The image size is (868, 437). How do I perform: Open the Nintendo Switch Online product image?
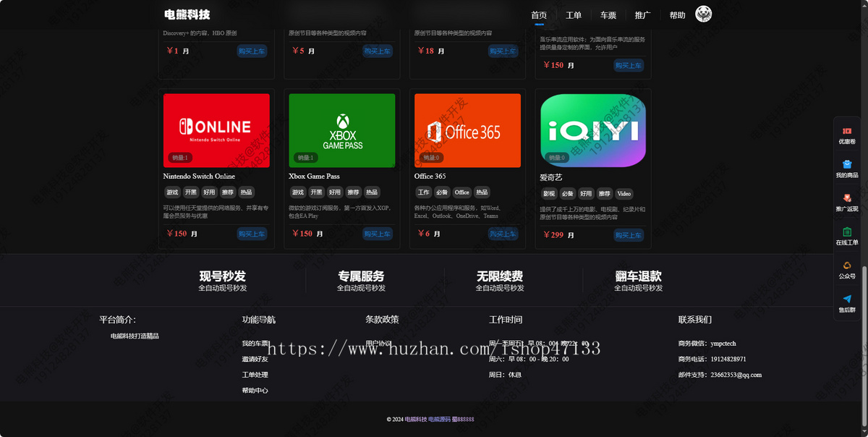tap(216, 131)
